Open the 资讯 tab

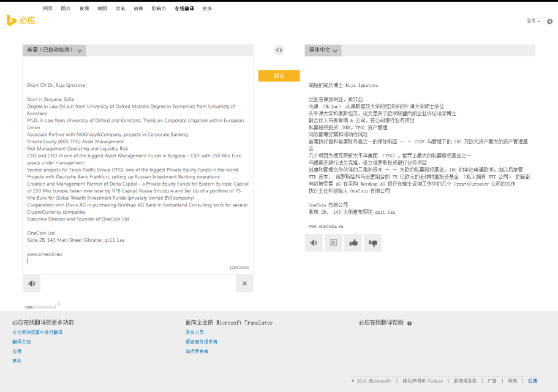pos(120,9)
